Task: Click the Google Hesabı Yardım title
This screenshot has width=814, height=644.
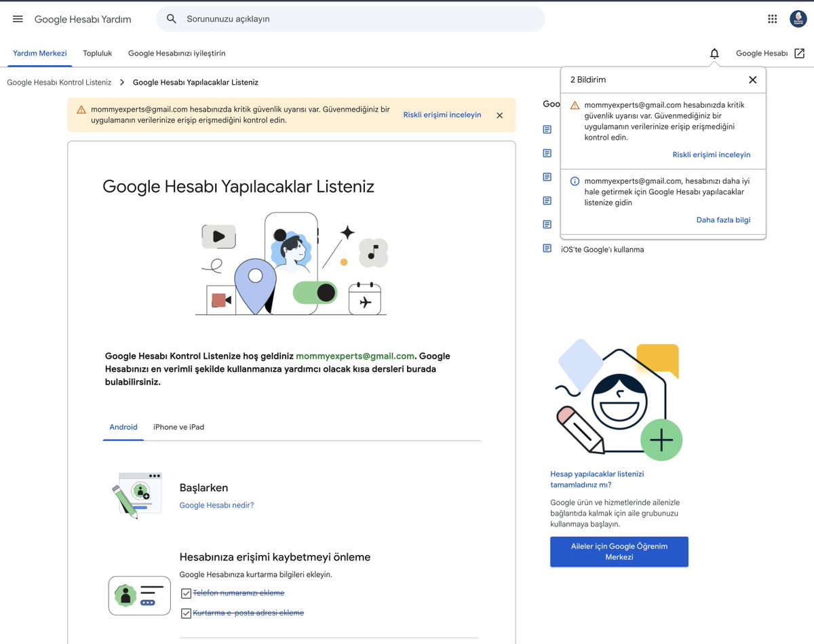Action: [83, 19]
